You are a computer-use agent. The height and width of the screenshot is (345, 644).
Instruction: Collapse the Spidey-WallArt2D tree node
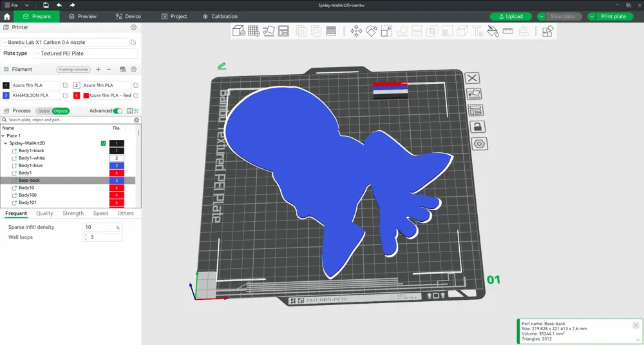click(x=6, y=144)
